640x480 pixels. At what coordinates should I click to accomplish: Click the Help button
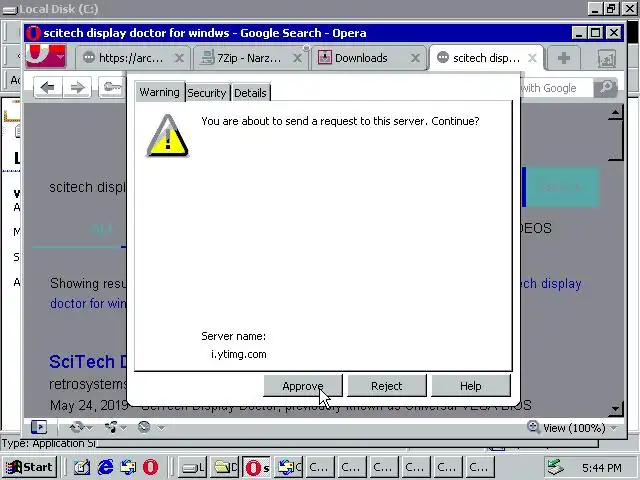tap(471, 386)
